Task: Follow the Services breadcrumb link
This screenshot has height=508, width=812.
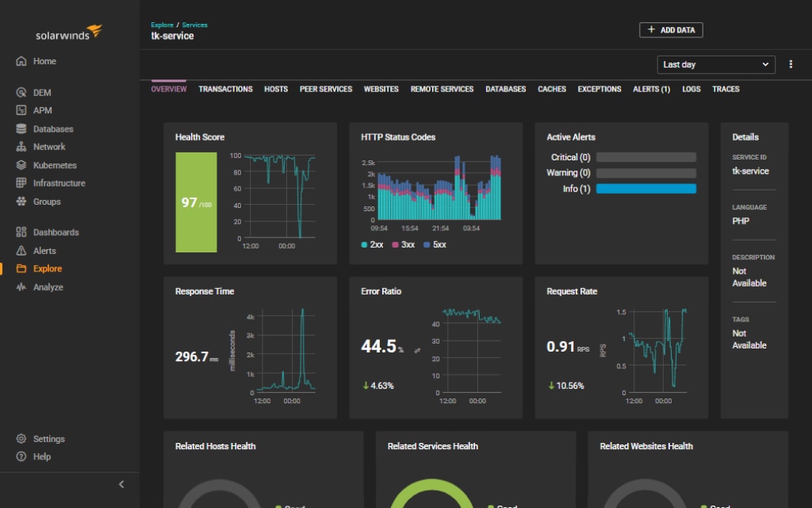Action: click(x=195, y=25)
